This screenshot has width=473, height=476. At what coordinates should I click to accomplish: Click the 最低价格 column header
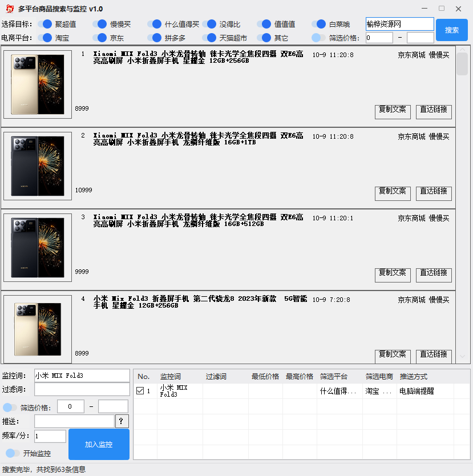[265, 377]
